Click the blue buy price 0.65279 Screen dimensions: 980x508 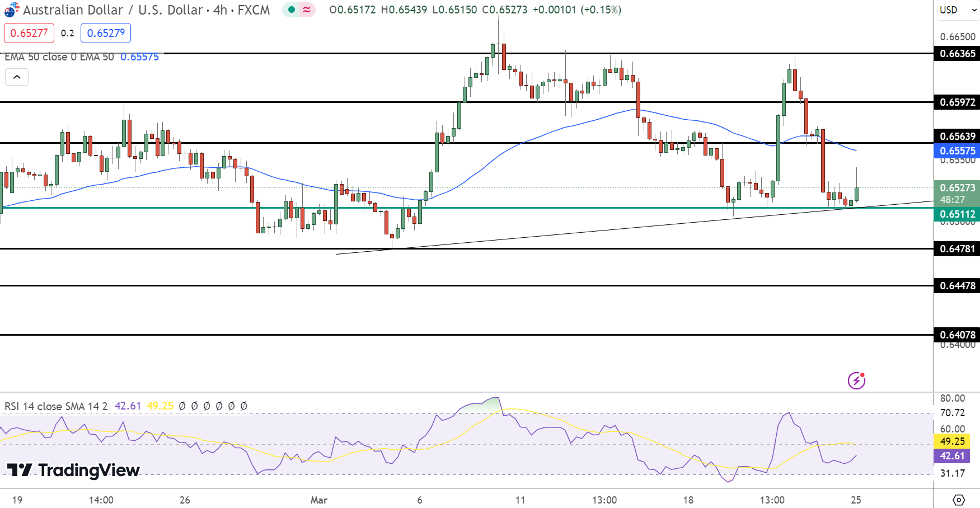pyautogui.click(x=106, y=33)
